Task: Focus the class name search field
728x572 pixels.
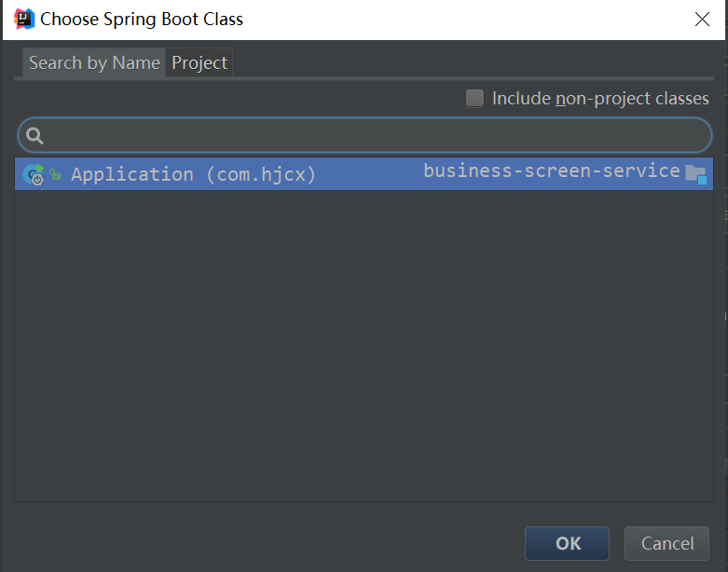Action: [x=364, y=135]
